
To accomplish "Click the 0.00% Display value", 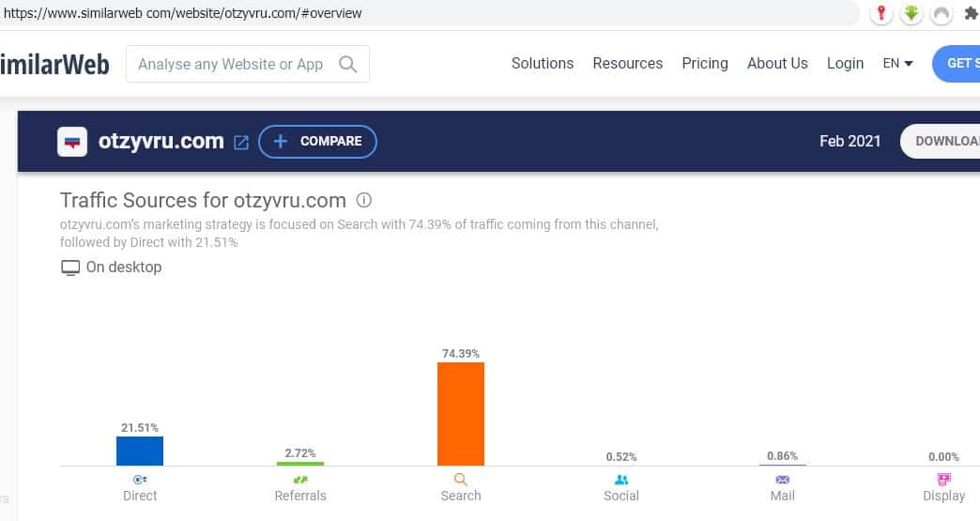I will click(x=943, y=456).
